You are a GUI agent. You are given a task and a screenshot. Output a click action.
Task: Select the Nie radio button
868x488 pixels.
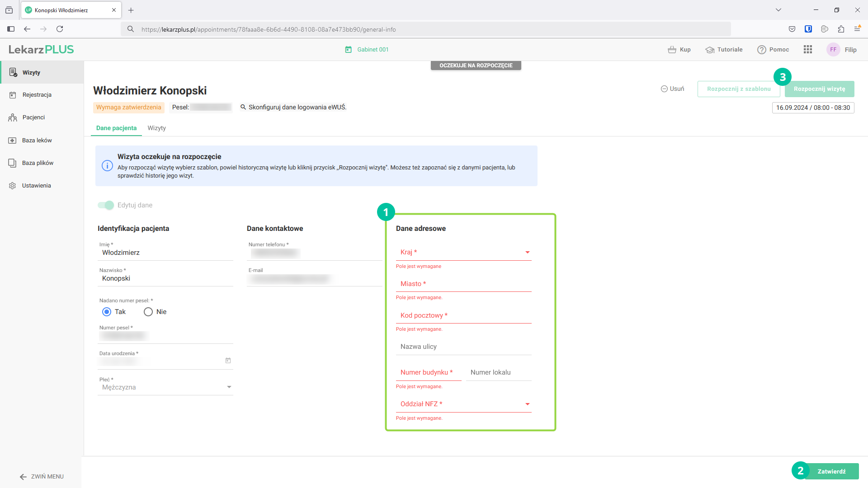pyautogui.click(x=148, y=312)
